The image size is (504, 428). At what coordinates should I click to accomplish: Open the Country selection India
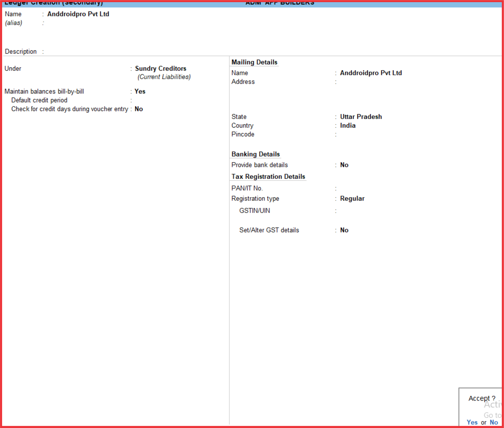click(348, 125)
